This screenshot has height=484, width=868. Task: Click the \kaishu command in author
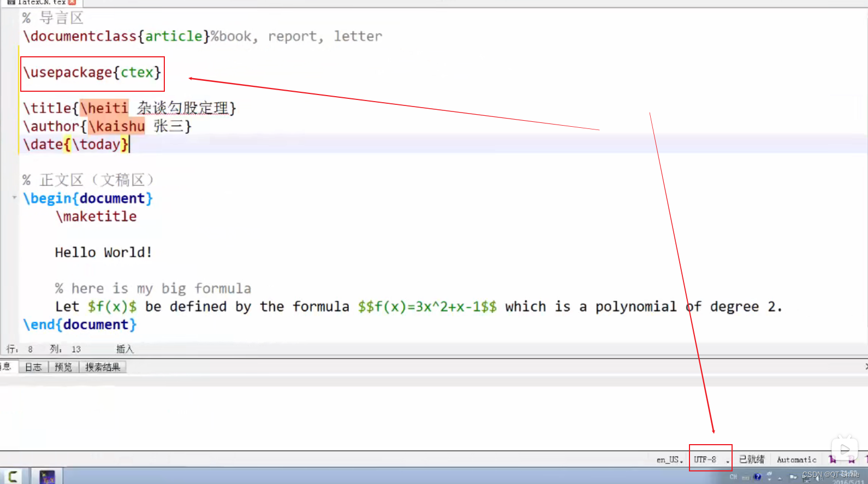click(117, 126)
